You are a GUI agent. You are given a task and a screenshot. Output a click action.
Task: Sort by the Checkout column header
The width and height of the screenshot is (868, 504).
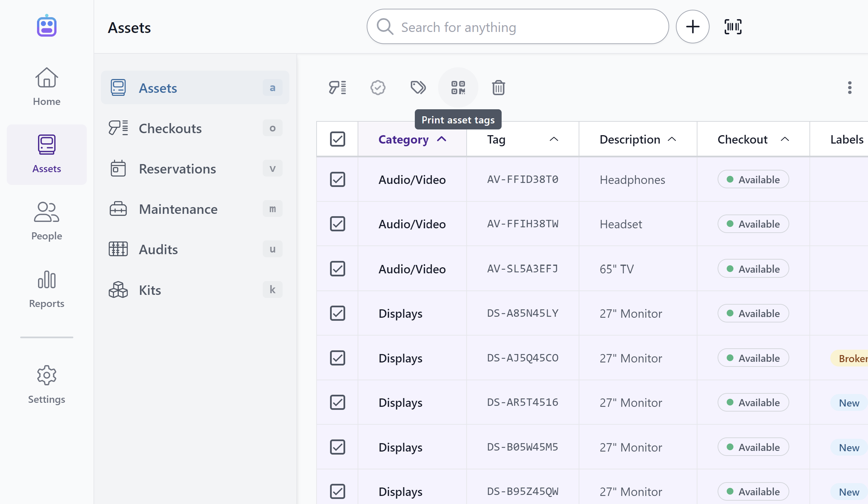point(753,139)
